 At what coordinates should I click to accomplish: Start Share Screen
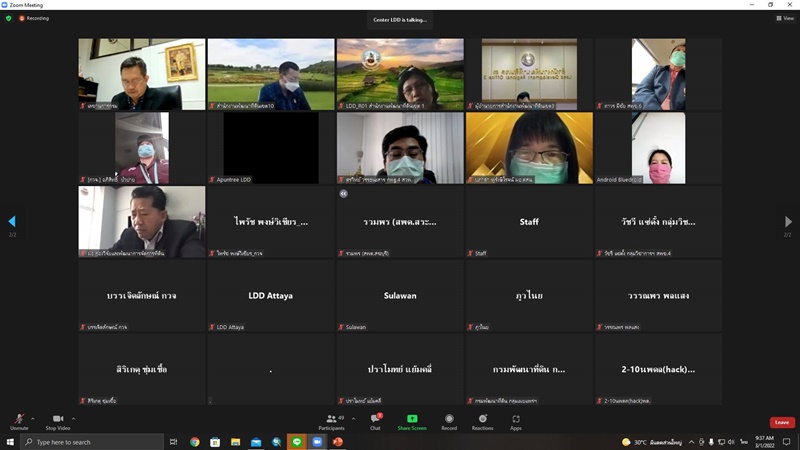[412, 422]
